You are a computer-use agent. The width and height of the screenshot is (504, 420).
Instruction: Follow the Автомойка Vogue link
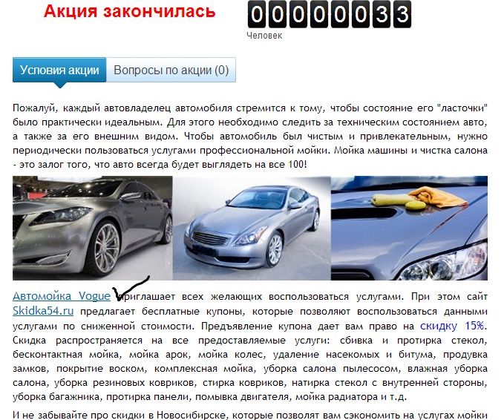62,295
